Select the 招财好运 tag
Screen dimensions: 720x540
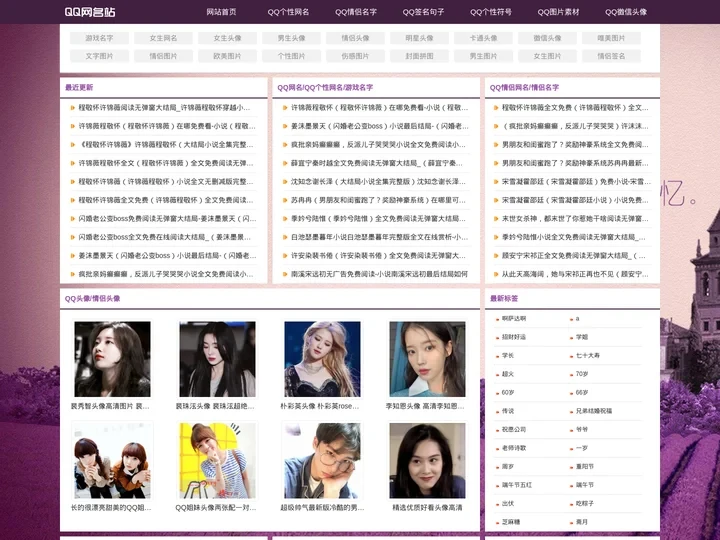(x=513, y=337)
